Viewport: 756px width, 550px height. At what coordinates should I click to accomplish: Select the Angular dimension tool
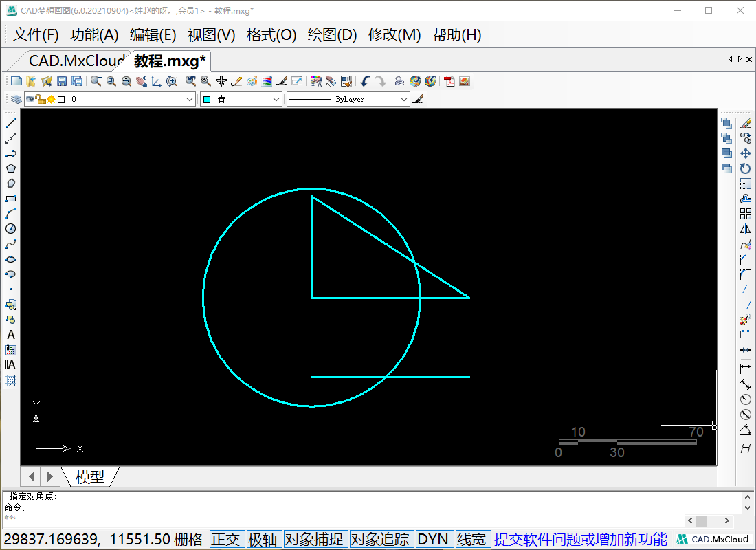click(x=746, y=430)
